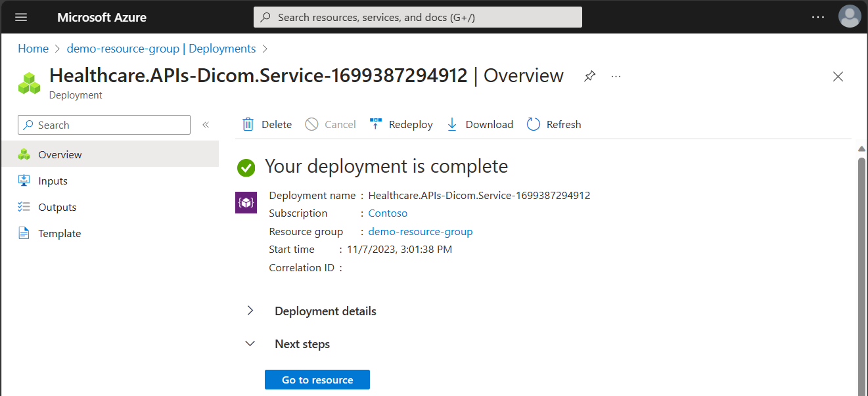Viewport: 868px width, 396px height.
Task: Click the Redeploy toolbar icon
Action: tap(376, 124)
